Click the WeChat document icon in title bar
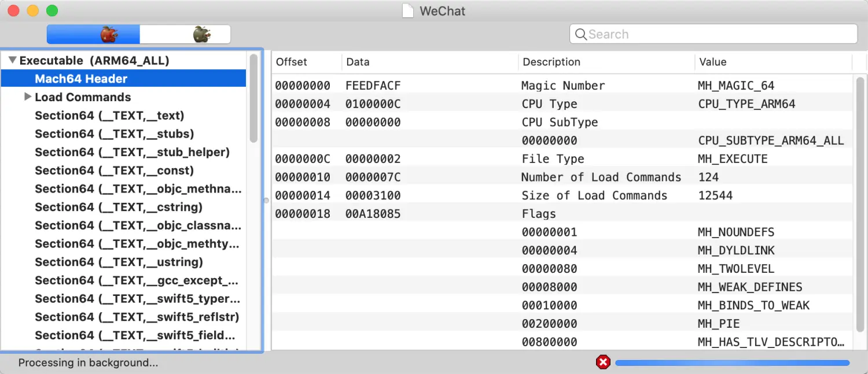 pyautogui.click(x=409, y=11)
